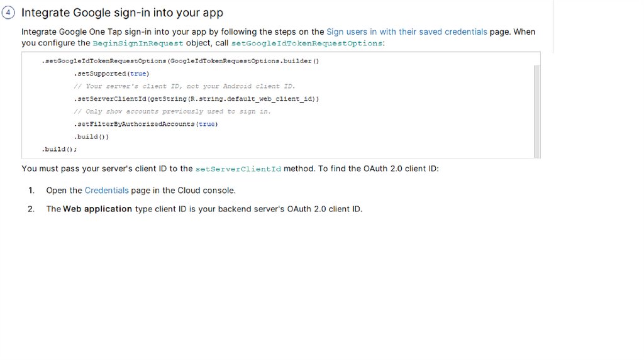
Task: Click the final .build(); code line
Action: coord(59,149)
